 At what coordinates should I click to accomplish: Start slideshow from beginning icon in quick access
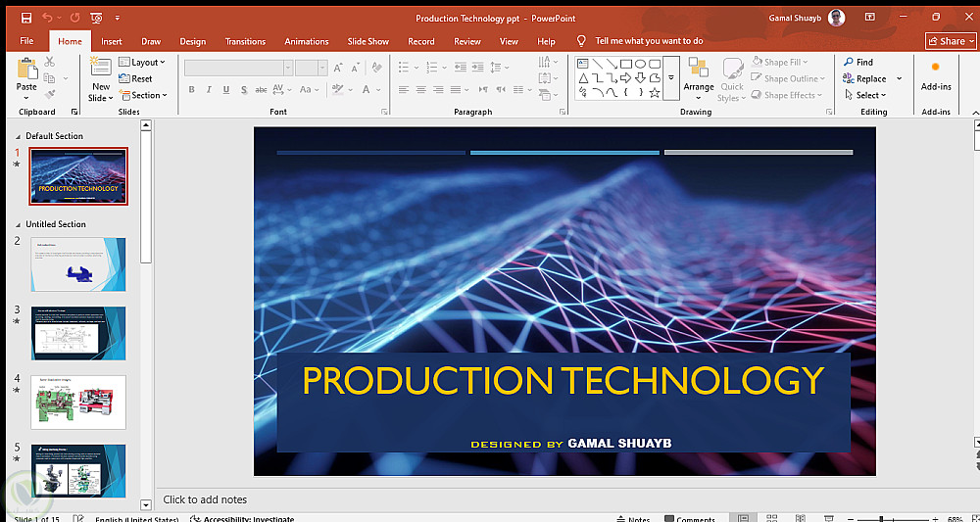[96, 18]
